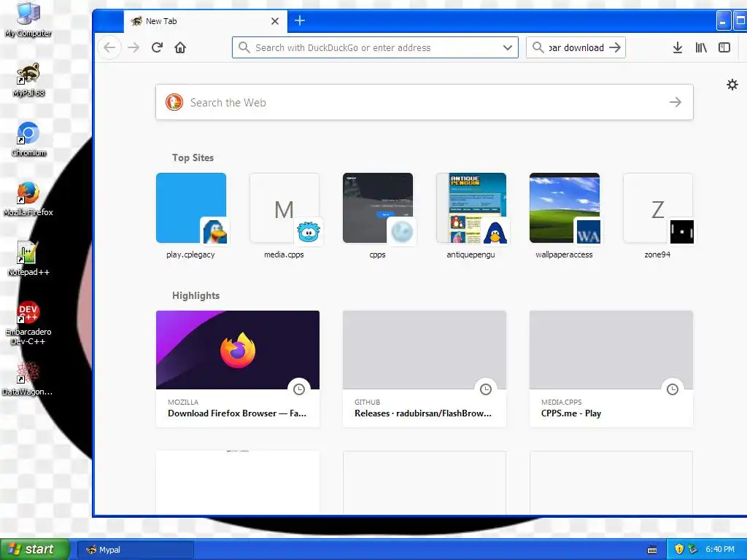Click the DuckDuckGo logo in search box

click(x=174, y=102)
